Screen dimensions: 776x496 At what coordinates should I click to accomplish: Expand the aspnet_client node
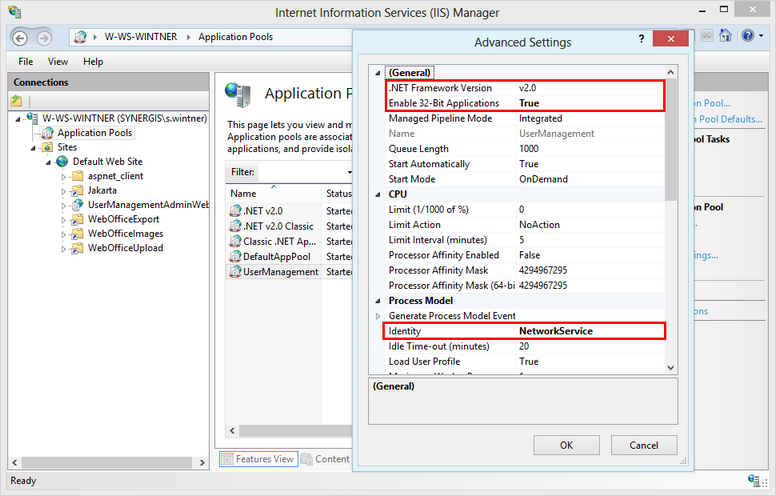pos(63,177)
